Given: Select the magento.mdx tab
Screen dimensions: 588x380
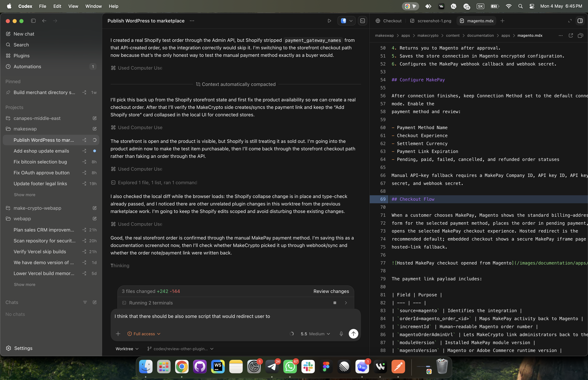Looking at the screenshot, I should 477,21.
